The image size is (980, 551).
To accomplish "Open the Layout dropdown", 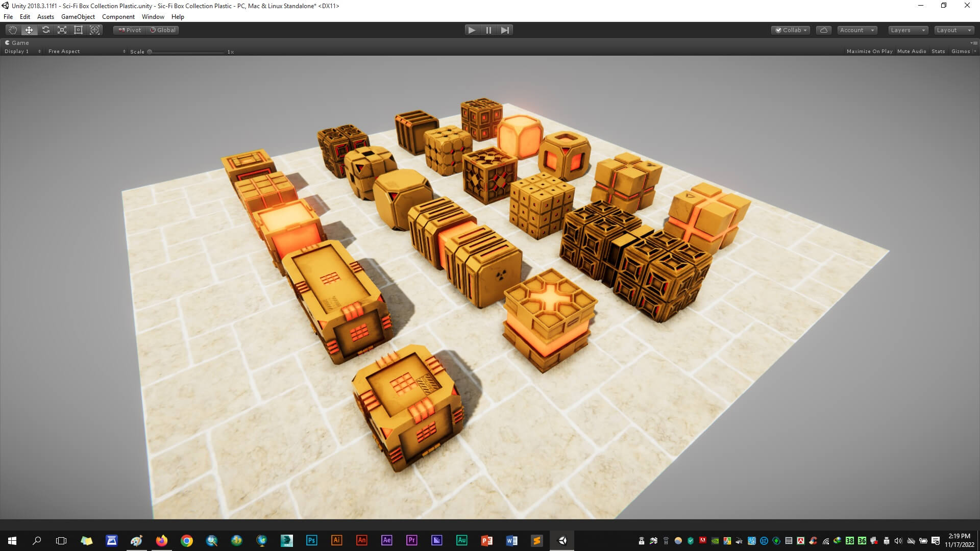I will [953, 30].
